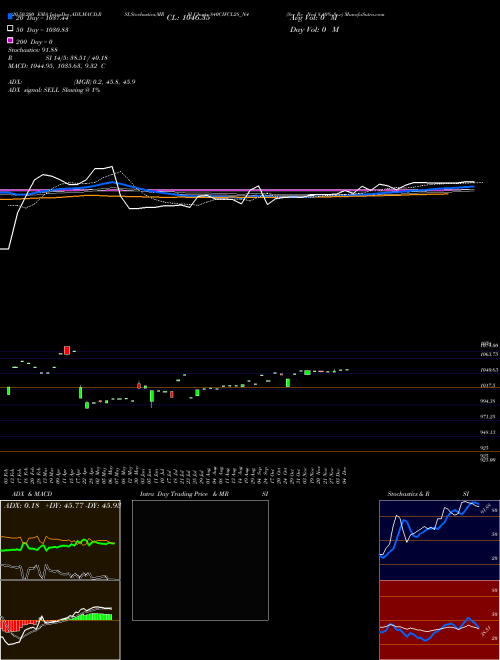Click the Stochastics & R panel heading
The width and height of the screenshot is (500, 660).
pyautogui.click(x=409, y=494)
